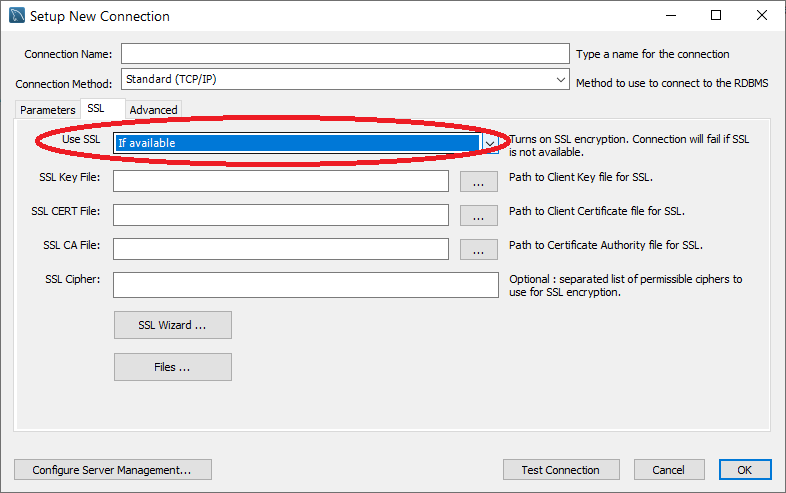Browse for the SSL CERT File
The width and height of the screenshot is (786, 493).
pos(478,215)
